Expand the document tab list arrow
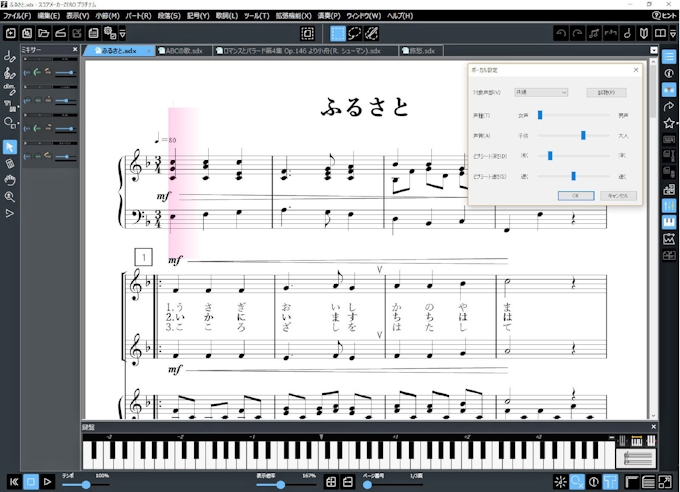680x492 pixels. click(653, 50)
